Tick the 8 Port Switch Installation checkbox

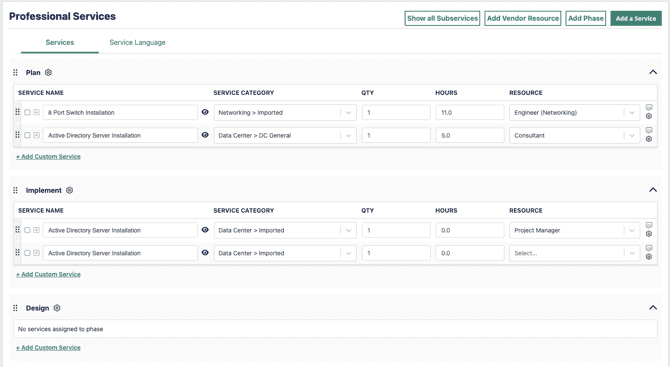(x=27, y=112)
